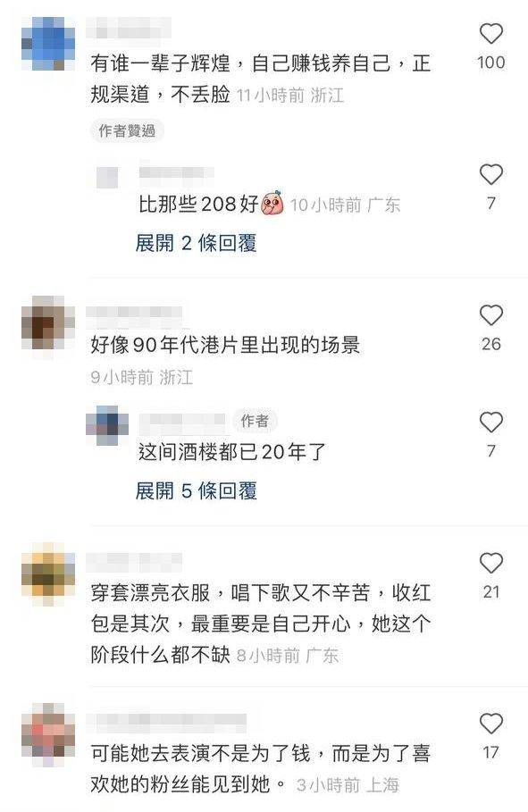
Task: Open the yellow avatar of third commenter
Action: 48,571
